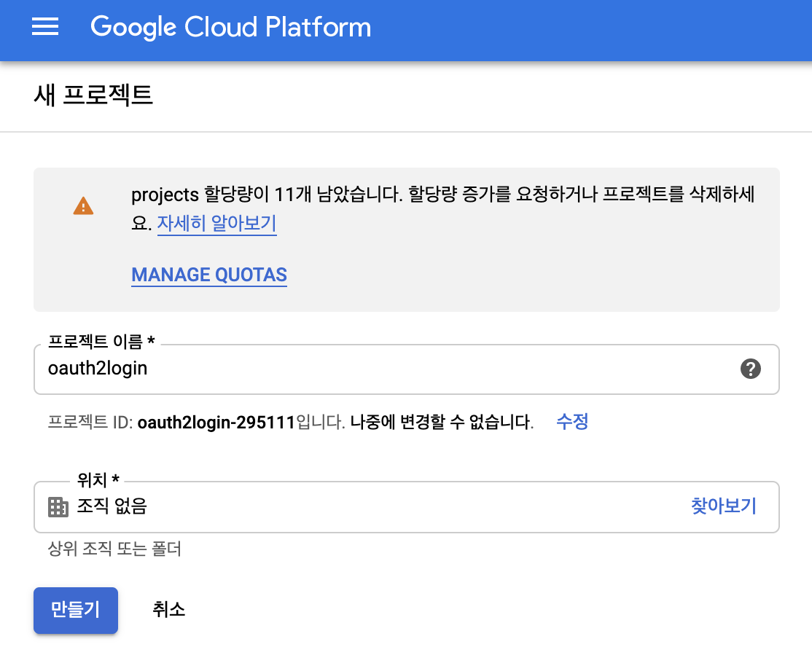
Task: Click the organization building icon
Action: [x=58, y=506]
